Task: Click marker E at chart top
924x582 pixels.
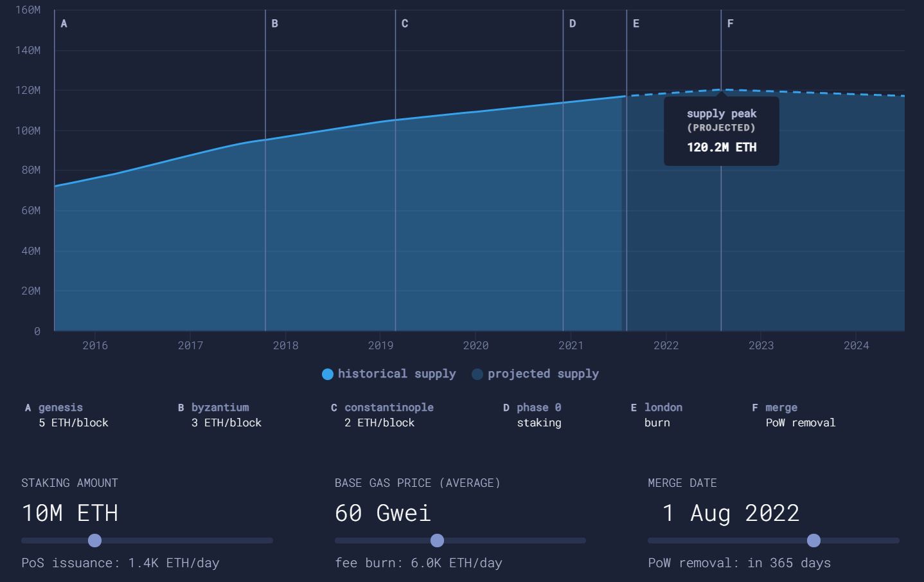Action: pyautogui.click(x=636, y=24)
